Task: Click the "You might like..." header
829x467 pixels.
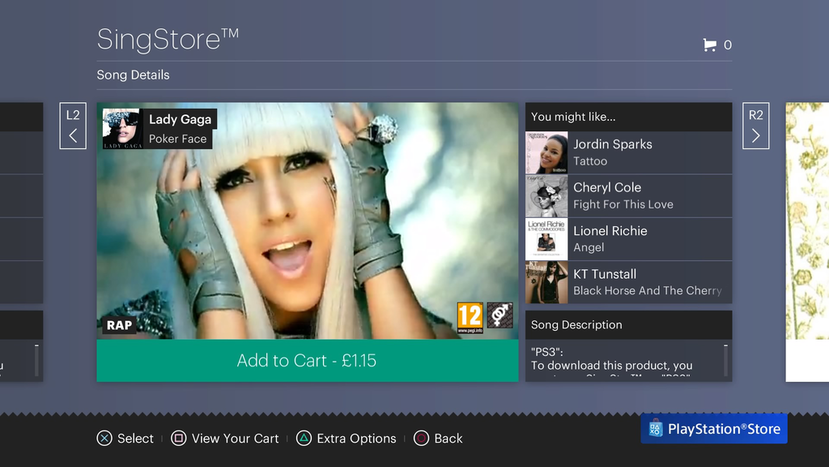Action: [629, 117]
